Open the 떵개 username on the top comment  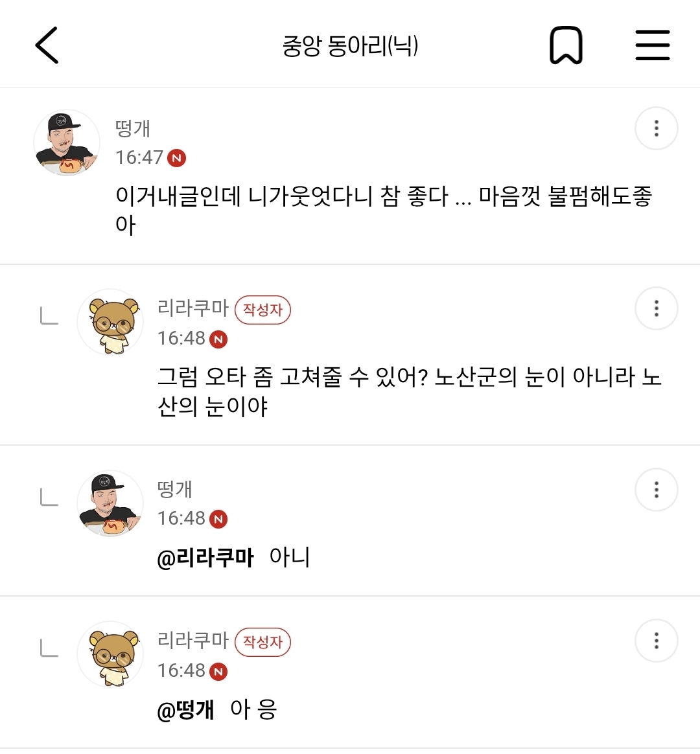click(x=133, y=128)
